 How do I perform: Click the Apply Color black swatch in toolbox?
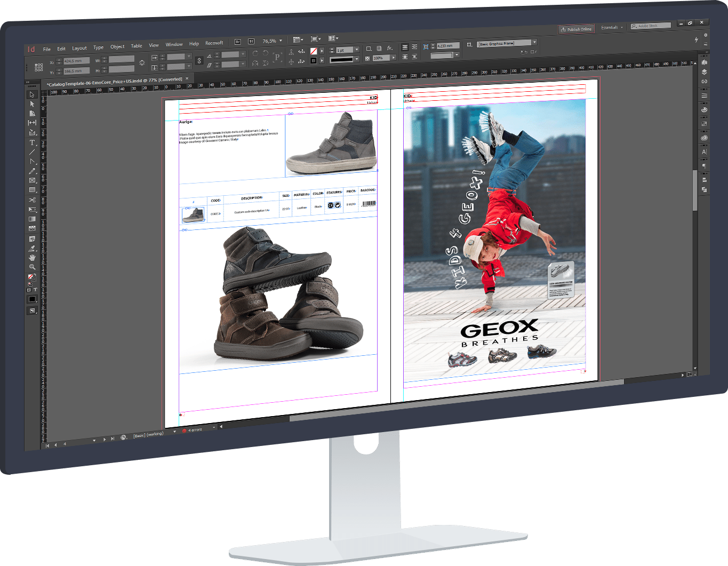(32, 300)
